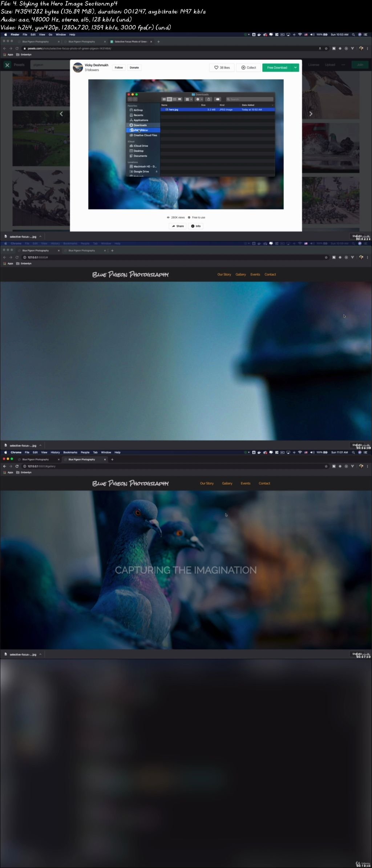Open History menu in the Sun 11:01 AM menu bar
372x868 pixels.
[x=55, y=452]
